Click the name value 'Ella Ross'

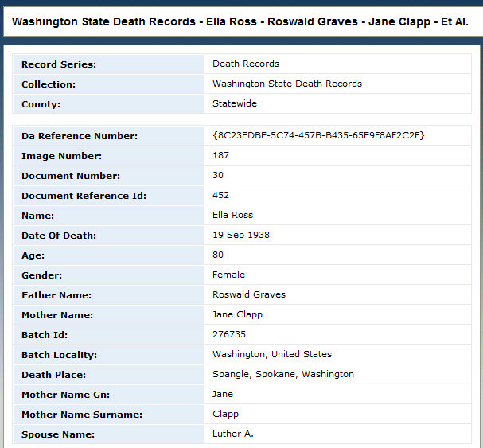232,216
